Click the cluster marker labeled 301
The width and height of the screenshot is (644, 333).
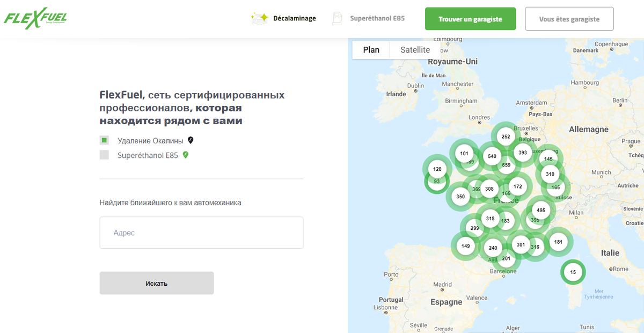[x=519, y=244]
